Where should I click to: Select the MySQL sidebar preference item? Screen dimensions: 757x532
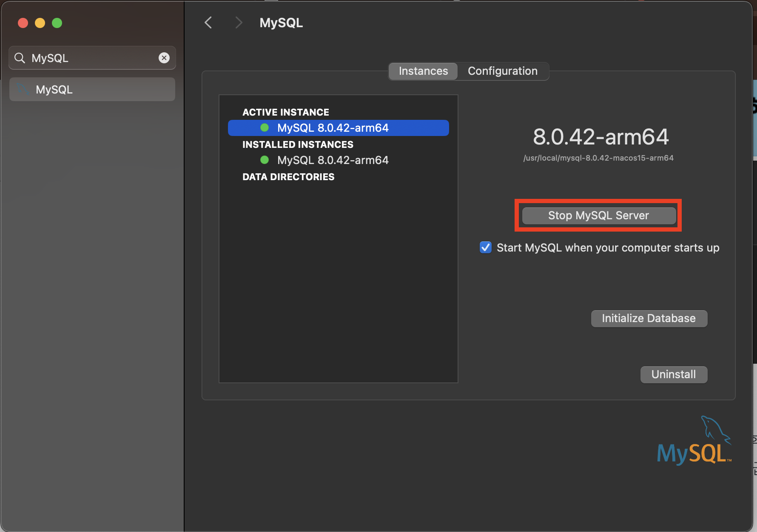(x=92, y=89)
